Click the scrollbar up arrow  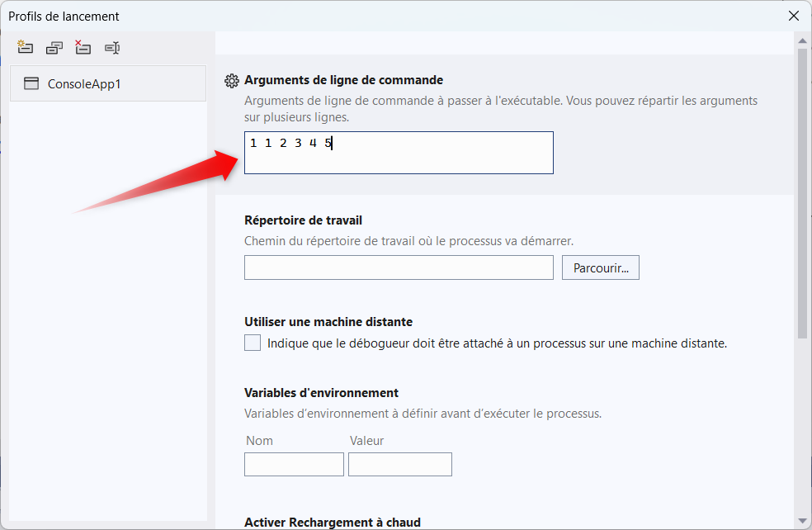click(802, 40)
